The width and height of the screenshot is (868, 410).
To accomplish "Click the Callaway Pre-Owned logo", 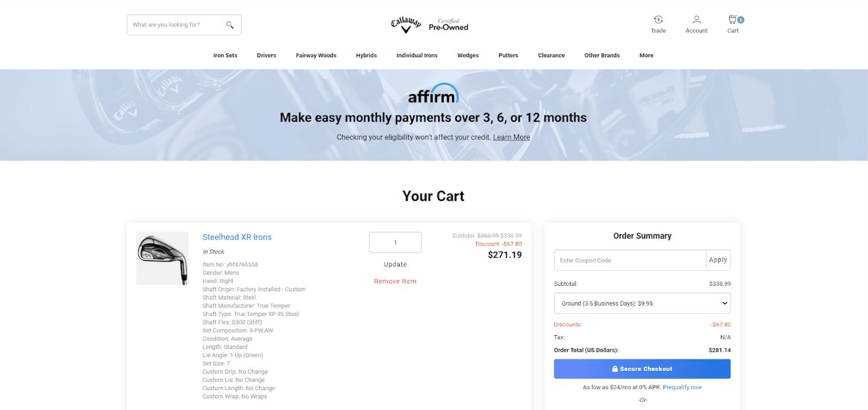I will (x=429, y=25).
